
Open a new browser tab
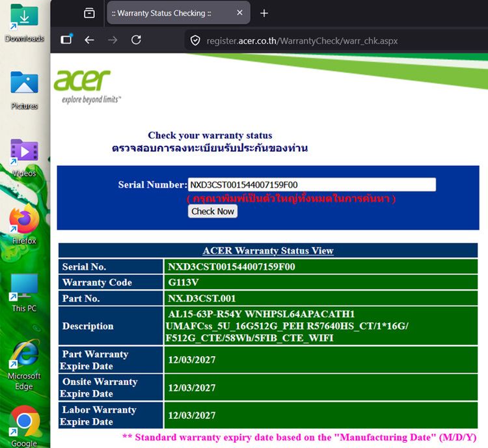(x=264, y=13)
